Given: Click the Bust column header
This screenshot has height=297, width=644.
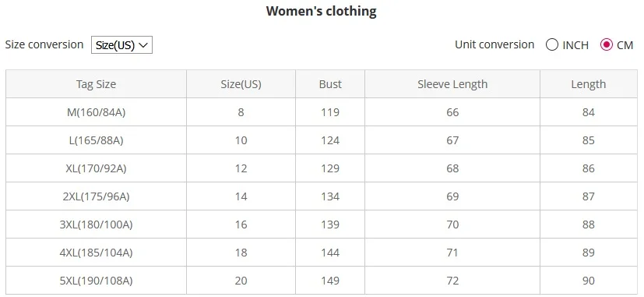Looking at the screenshot, I should (330, 84).
